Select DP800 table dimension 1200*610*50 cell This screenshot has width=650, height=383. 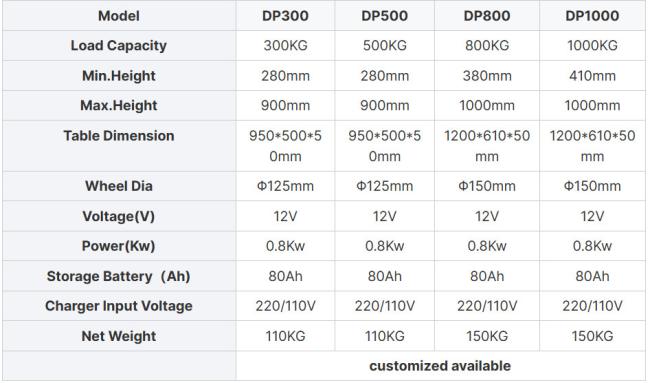coord(487,146)
